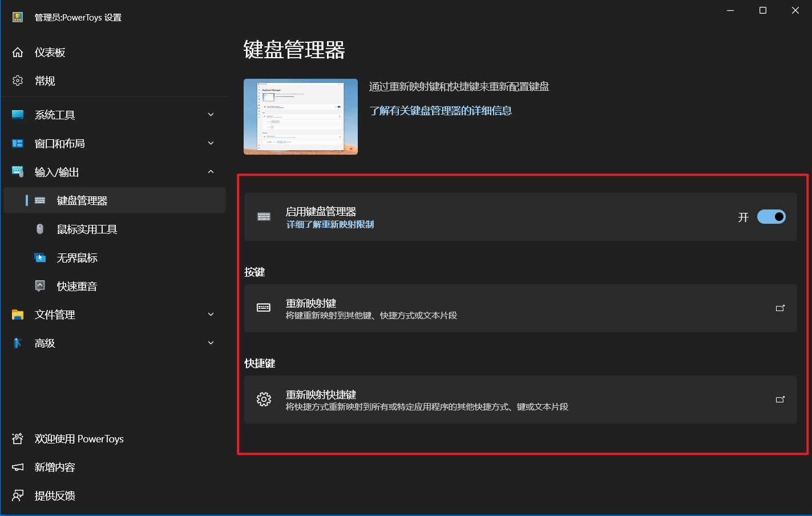The width and height of the screenshot is (812, 516).
Task: Expand the 系统工具 section chevron
Action: pos(211,115)
